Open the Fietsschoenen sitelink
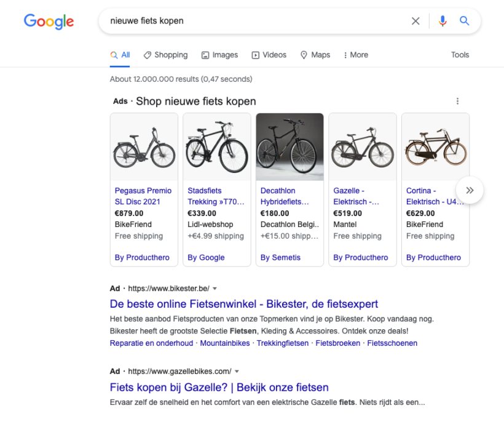504x427 pixels. click(392, 343)
